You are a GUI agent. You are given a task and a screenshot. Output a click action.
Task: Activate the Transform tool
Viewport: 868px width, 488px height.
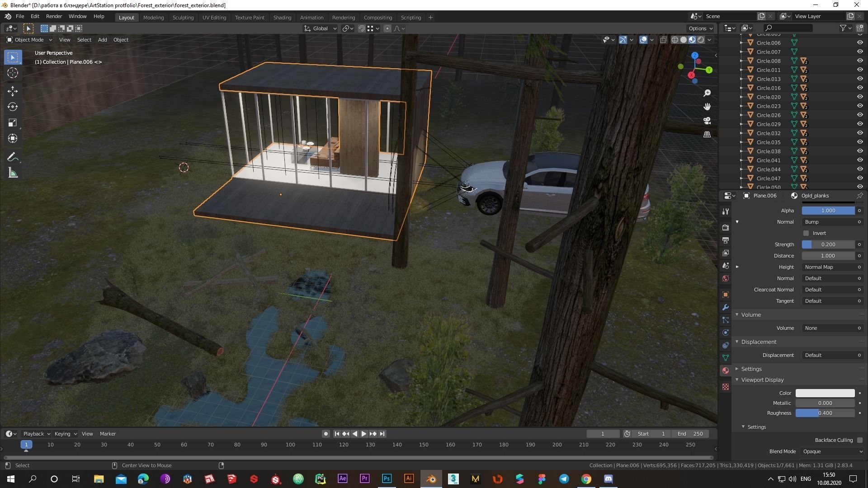pyautogui.click(x=13, y=138)
